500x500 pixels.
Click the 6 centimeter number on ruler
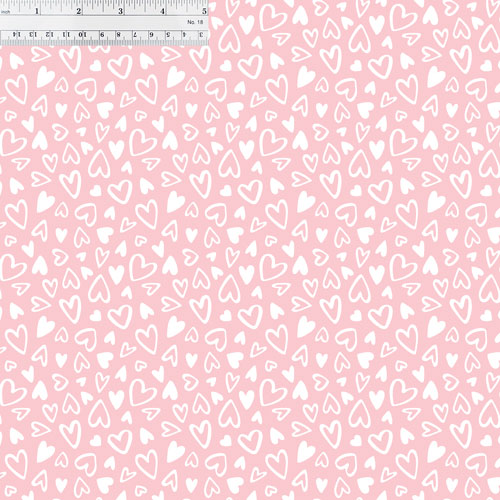tap(151, 34)
